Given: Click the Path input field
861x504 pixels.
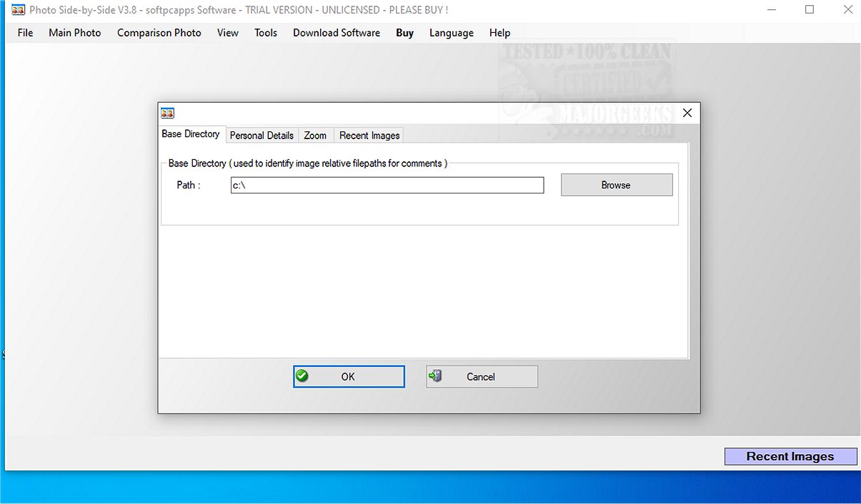Looking at the screenshot, I should [387, 186].
